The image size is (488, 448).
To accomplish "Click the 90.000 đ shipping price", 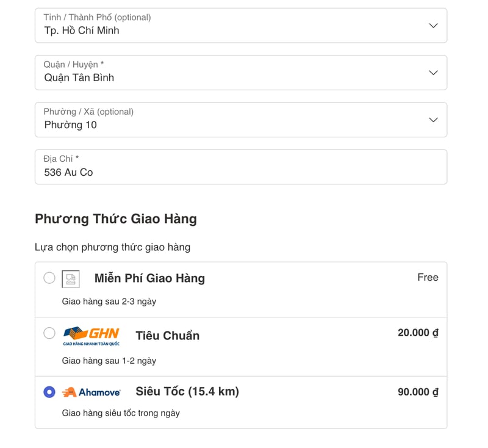I will click(x=418, y=392).
